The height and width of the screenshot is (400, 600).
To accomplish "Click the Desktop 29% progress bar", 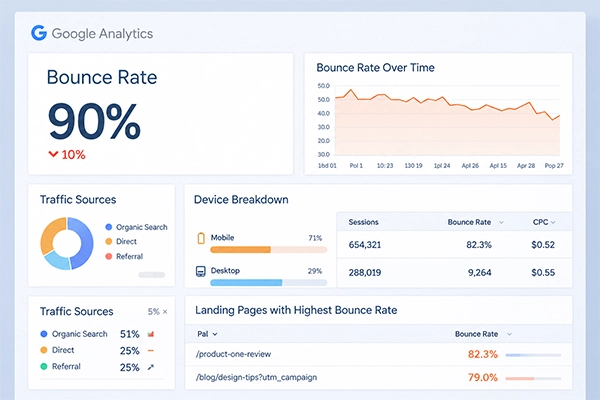I will pyautogui.click(x=269, y=282).
